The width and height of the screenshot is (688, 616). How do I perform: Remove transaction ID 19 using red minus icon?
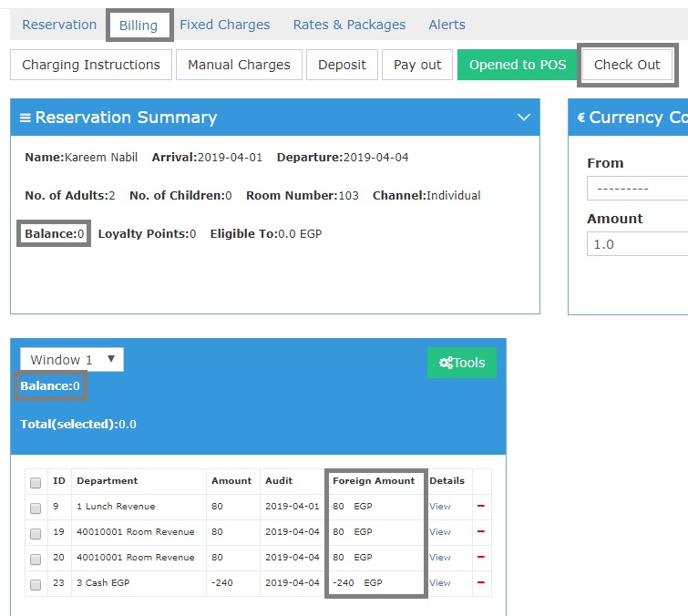tap(481, 531)
